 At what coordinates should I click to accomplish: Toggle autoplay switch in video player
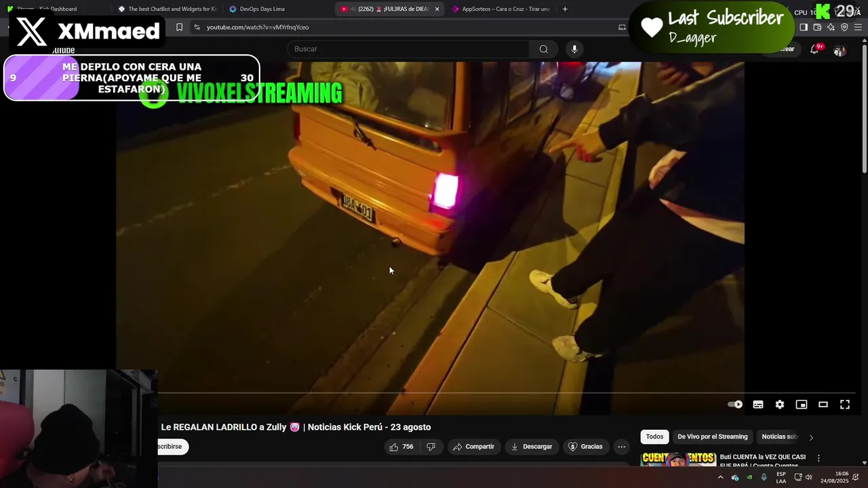(735, 405)
